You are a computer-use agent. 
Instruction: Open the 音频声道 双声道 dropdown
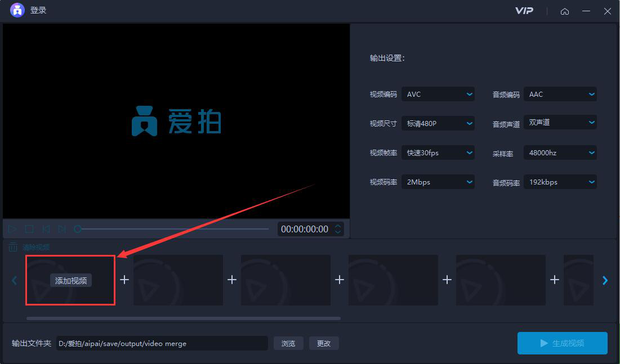(560, 122)
